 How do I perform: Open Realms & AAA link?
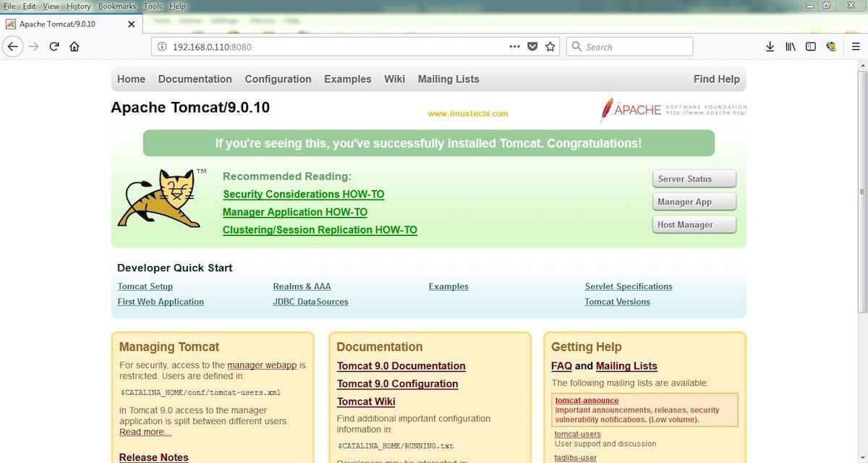[302, 286]
